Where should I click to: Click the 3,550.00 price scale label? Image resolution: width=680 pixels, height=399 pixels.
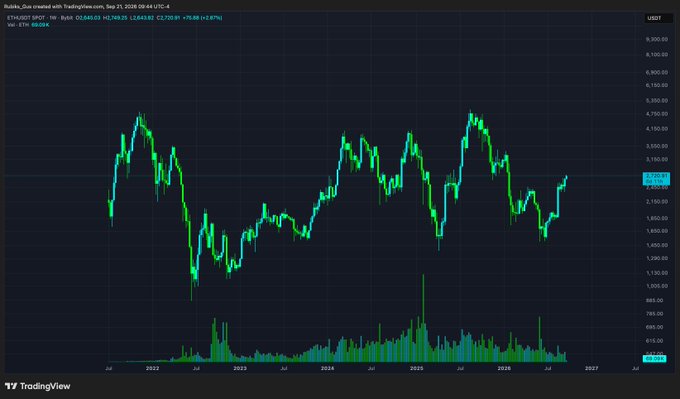click(657, 146)
